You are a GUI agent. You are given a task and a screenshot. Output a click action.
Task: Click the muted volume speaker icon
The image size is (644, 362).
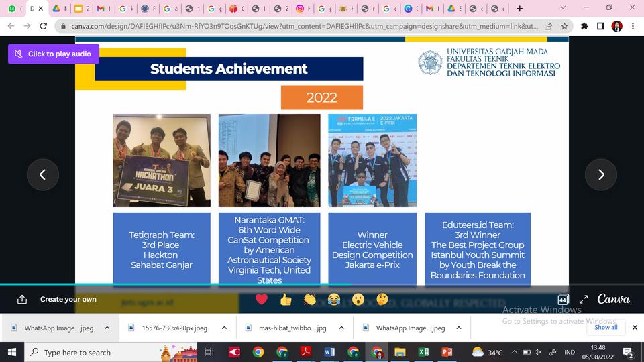coord(539,352)
